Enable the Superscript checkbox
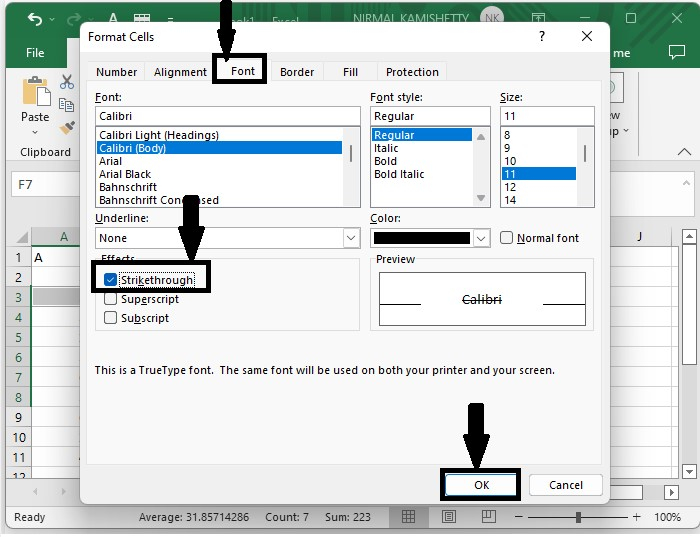700x537 pixels. (111, 299)
